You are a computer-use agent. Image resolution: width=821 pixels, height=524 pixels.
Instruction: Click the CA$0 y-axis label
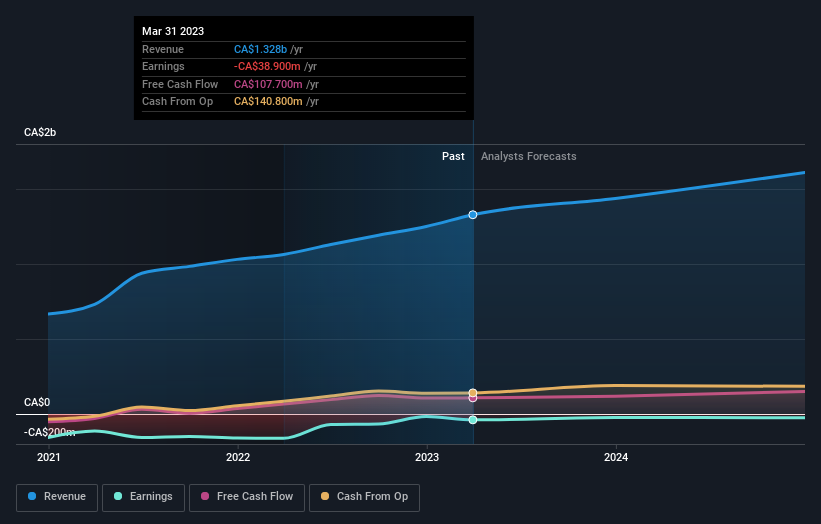tap(37, 403)
